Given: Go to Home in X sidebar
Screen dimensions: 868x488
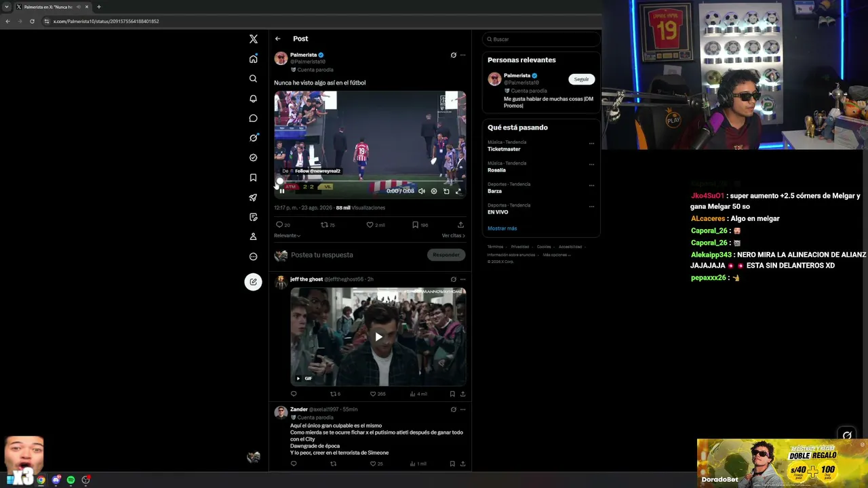Looking at the screenshot, I should pos(253,59).
